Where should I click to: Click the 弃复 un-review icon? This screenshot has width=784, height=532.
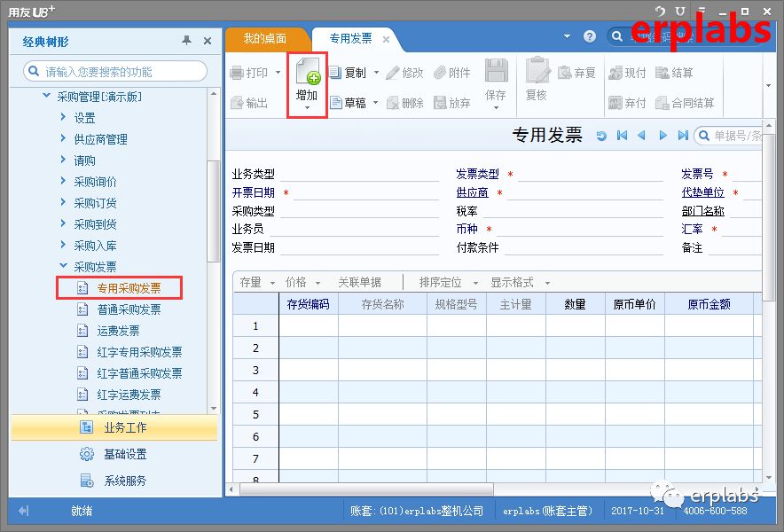click(565, 73)
